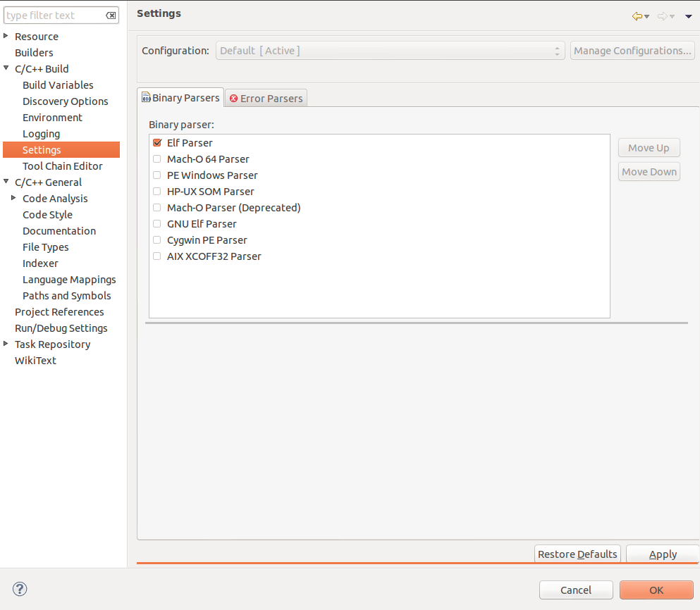Tick the Cygwin PE Parser checkbox
The image size is (700, 610).
click(x=156, y=240)
